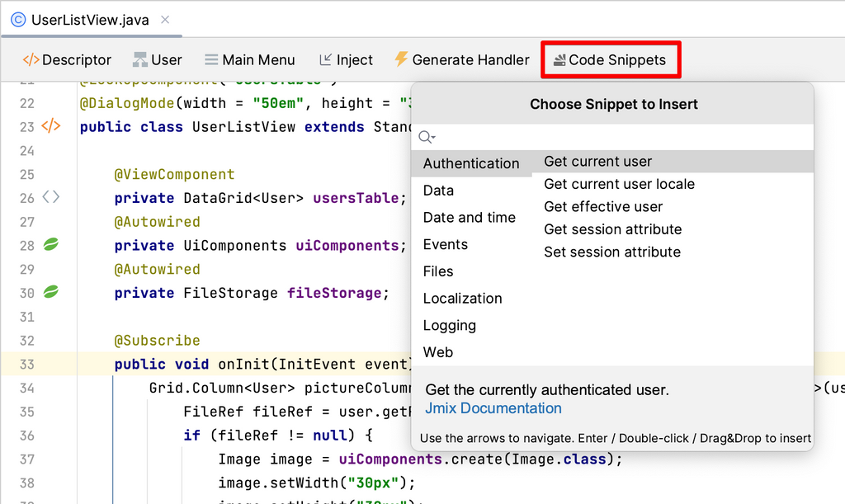This screenshot has height=504, width=845.
Task: Open the Jmix Documentation link
Action: click(493, 408)
